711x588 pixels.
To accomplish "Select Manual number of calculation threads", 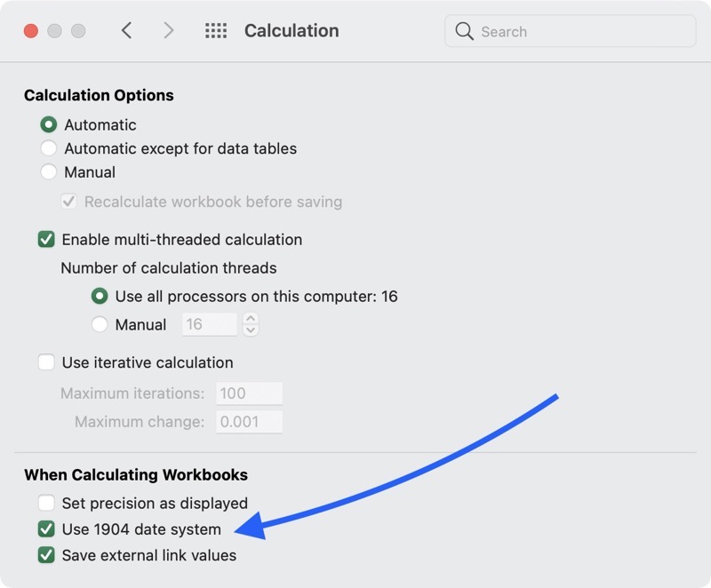I will 100,325.
